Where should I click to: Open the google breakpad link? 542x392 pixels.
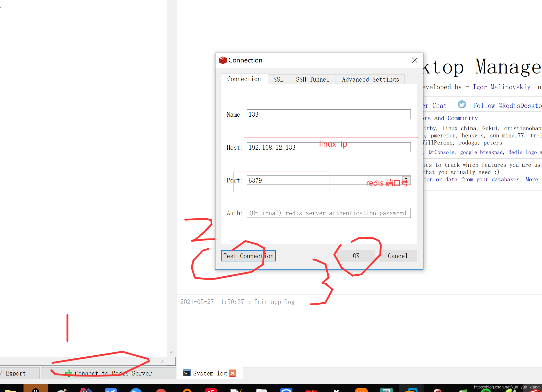click(x=481, y=152)
